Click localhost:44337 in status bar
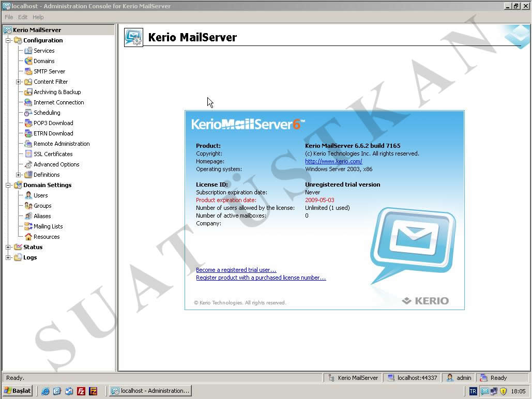 pos(412,378)
